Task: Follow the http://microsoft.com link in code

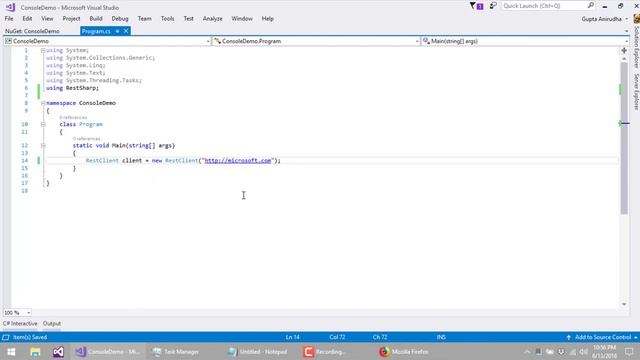Action: tap(238, 160)
